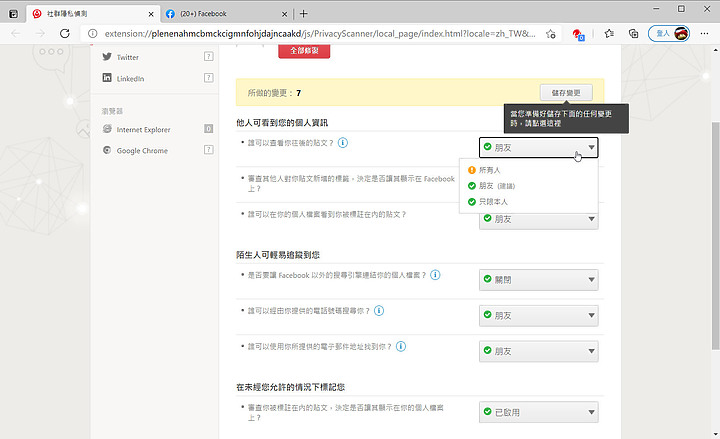Reload the page with browser refresh

coord(65,34)
